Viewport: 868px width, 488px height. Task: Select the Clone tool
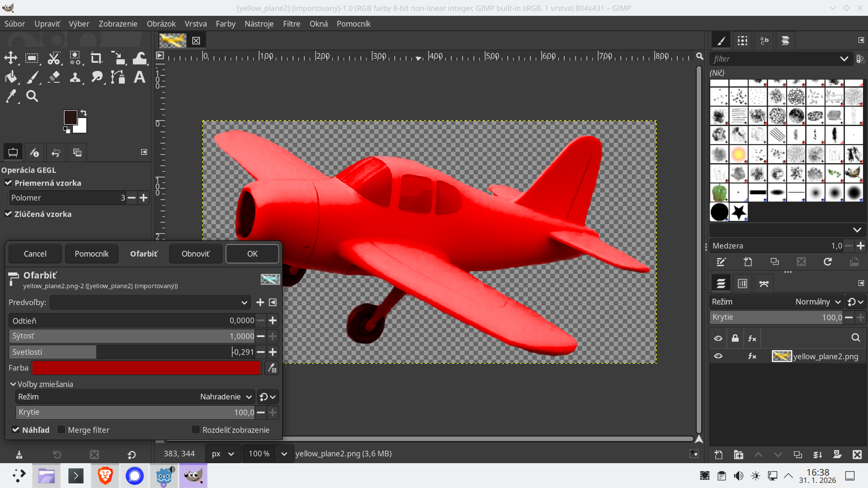click(75, 77)
